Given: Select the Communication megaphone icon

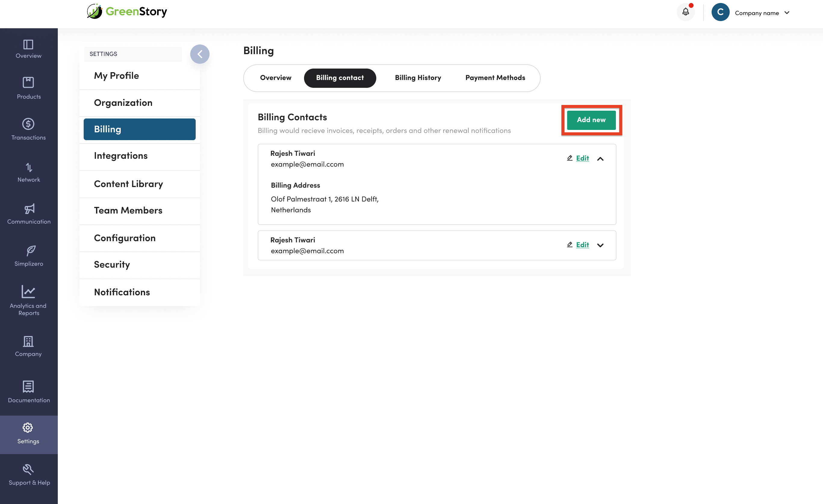Looking at the screenshot, I should click(x=29, y=209).
